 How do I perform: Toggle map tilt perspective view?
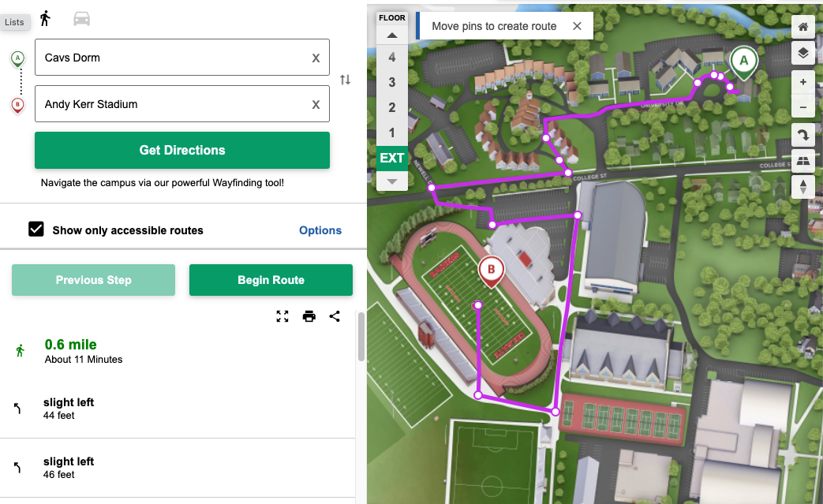pos(803,161)
